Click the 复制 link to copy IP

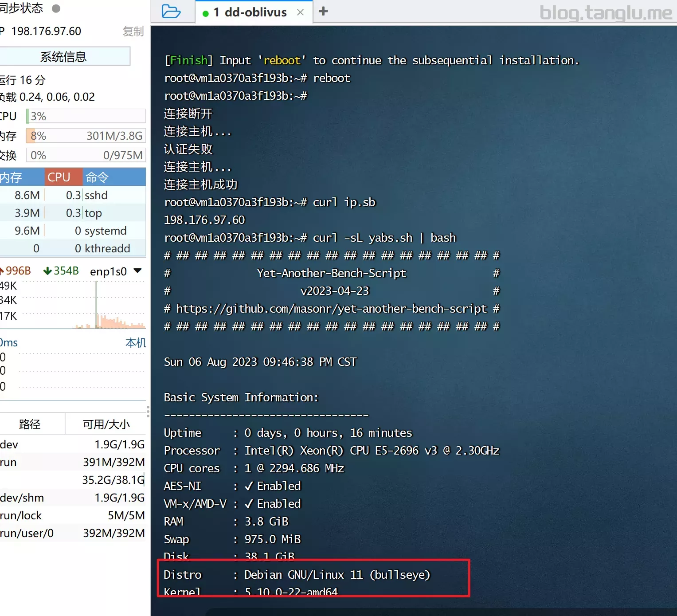(x=133, y=31)
